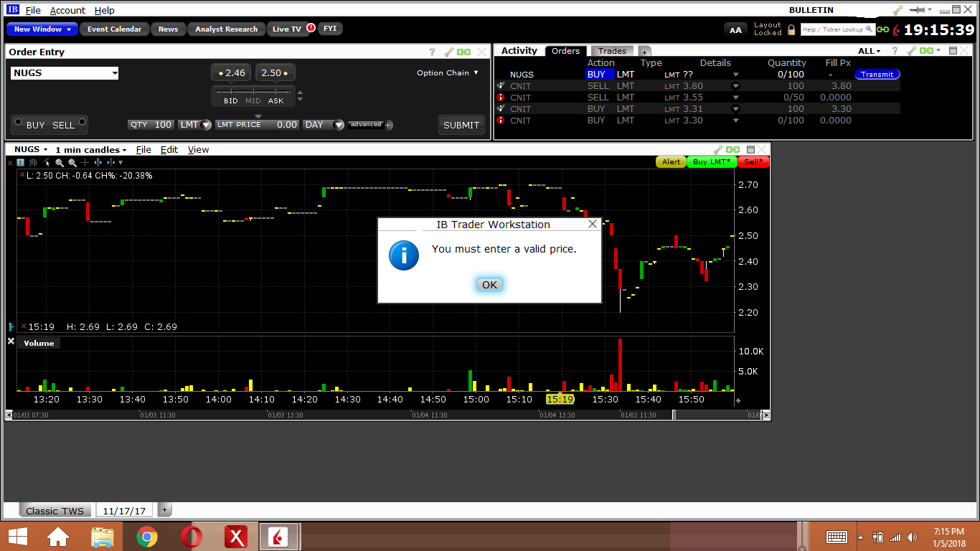Click the ask price 2.50 button

pyautogui.click(x=275, y=73)
